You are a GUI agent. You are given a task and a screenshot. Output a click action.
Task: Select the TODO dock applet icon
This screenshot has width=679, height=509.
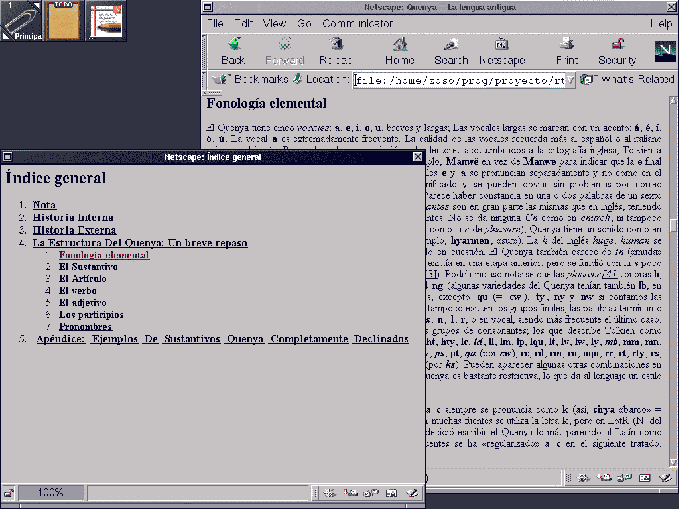click(x=63, y=21)
